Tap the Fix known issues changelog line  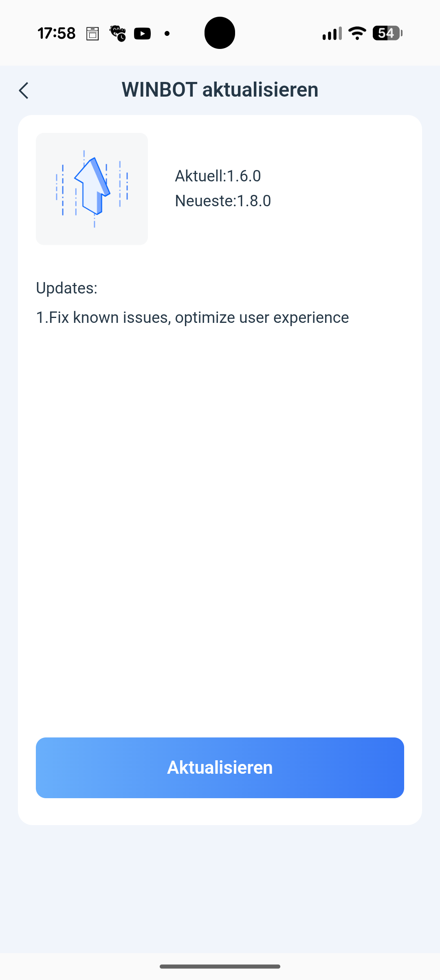[x=192, y=318]
